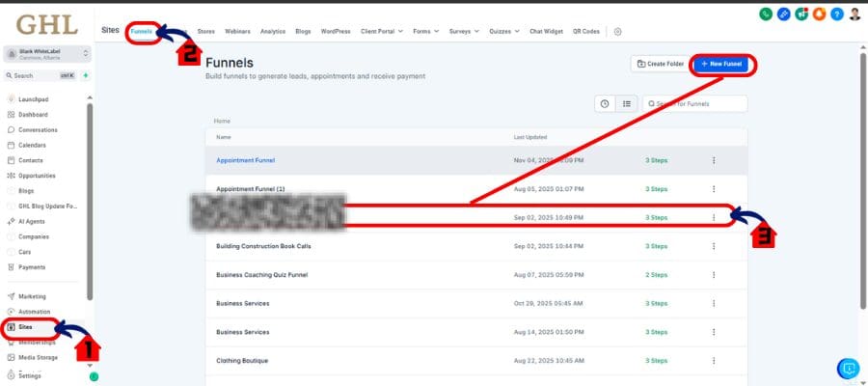868x386 pixels.
Task: Switch to recent clock view toggle
Action: coord(605,103)
